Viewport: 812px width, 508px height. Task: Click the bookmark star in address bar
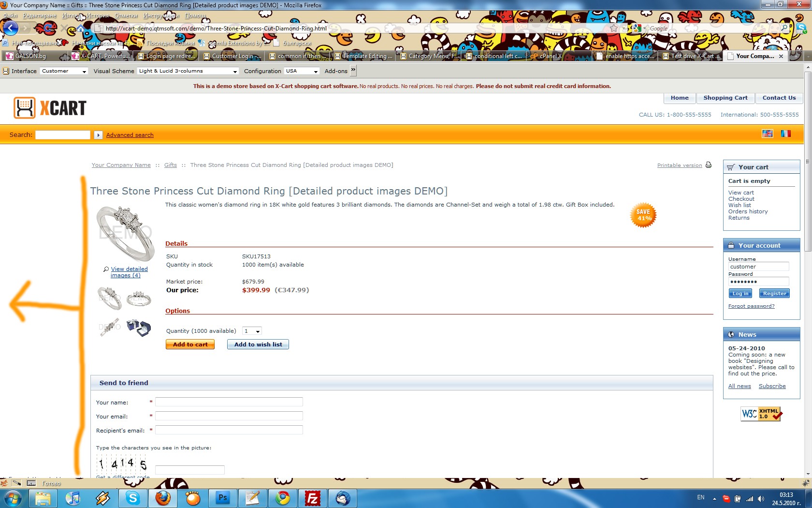click(614, 29)
